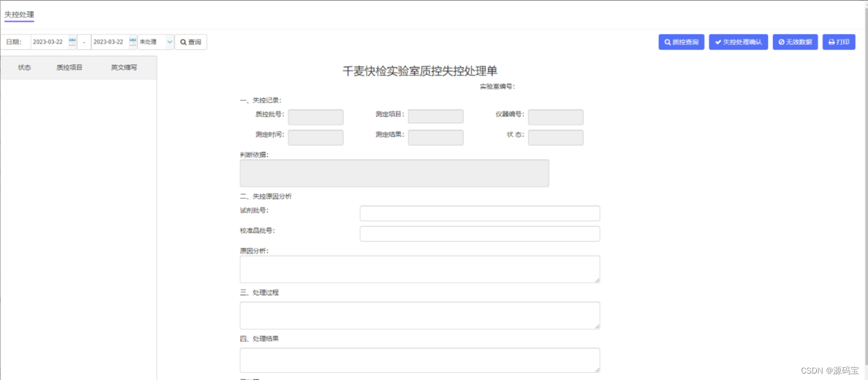This screenshot has height=380, width=868.
Task: Click the 状态 column header
Action: click(x=24, y=67)
